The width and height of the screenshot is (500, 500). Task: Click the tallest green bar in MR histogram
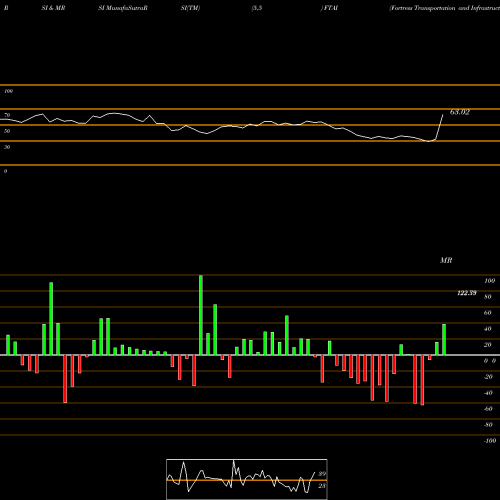(201, 315)
